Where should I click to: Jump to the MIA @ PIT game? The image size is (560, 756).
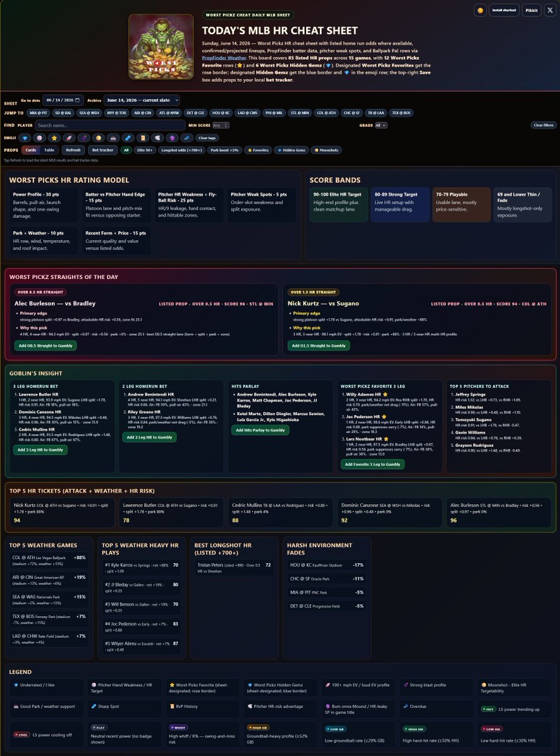[x=38, y=113]
